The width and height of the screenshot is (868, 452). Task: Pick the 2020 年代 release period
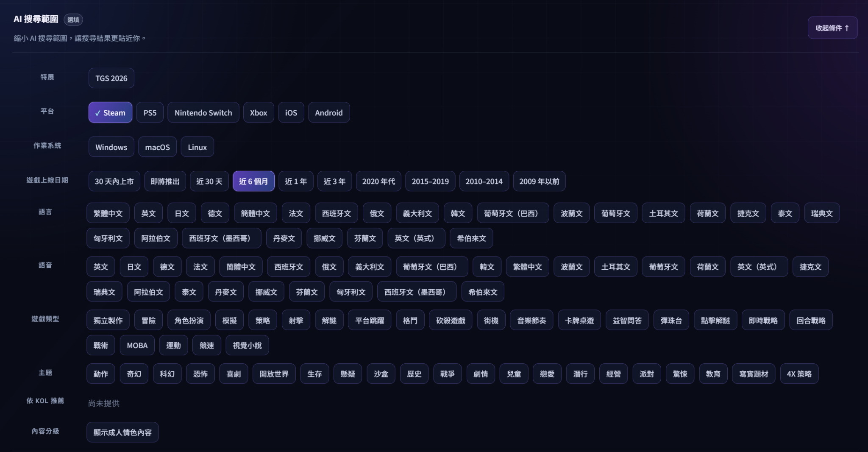pyautogui.click(x=378, y=181)
